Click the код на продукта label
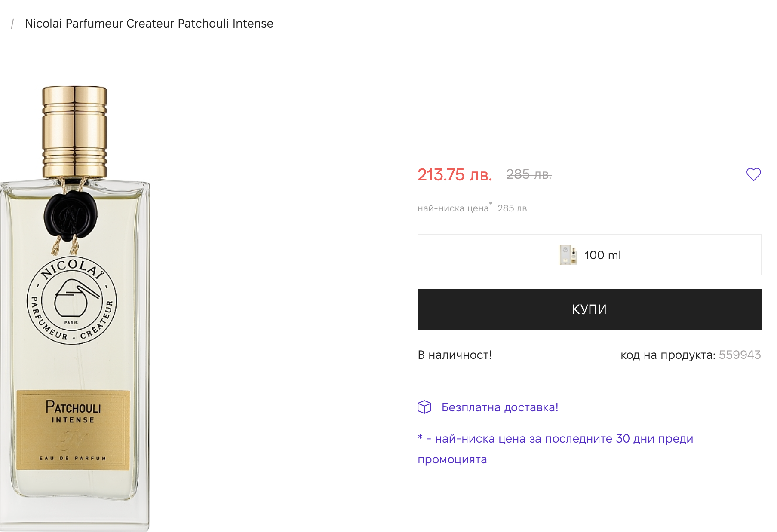 (667, 355)
